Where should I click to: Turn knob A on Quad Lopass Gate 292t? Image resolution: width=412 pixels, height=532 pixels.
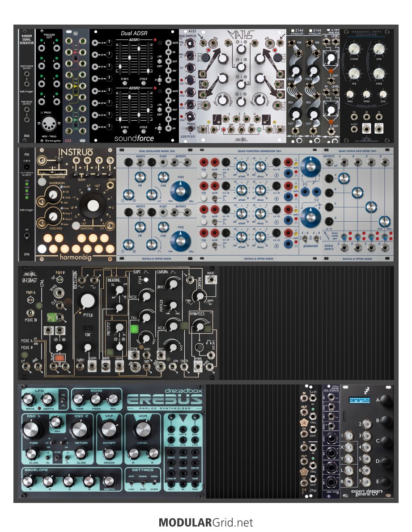click(x=344, y=178)
